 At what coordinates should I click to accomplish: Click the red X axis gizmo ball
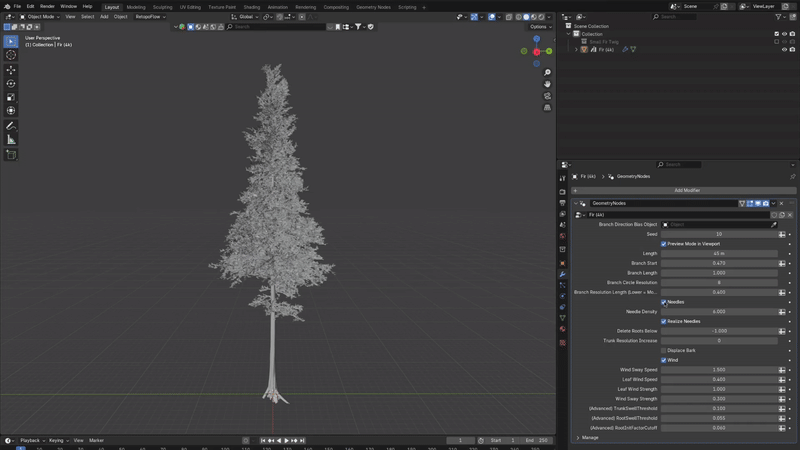pyautogui.click(x=536, y=52)
